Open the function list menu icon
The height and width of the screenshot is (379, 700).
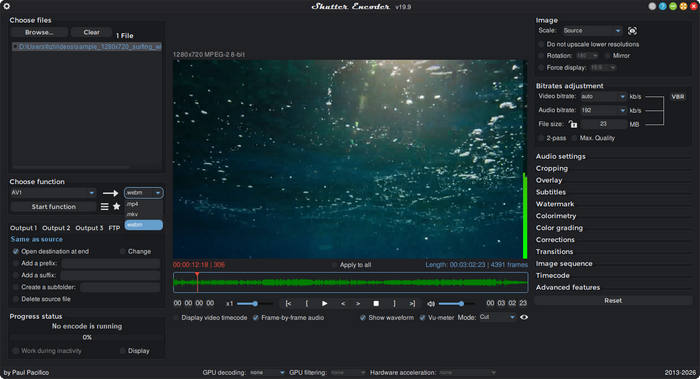[x=104, y=207]
